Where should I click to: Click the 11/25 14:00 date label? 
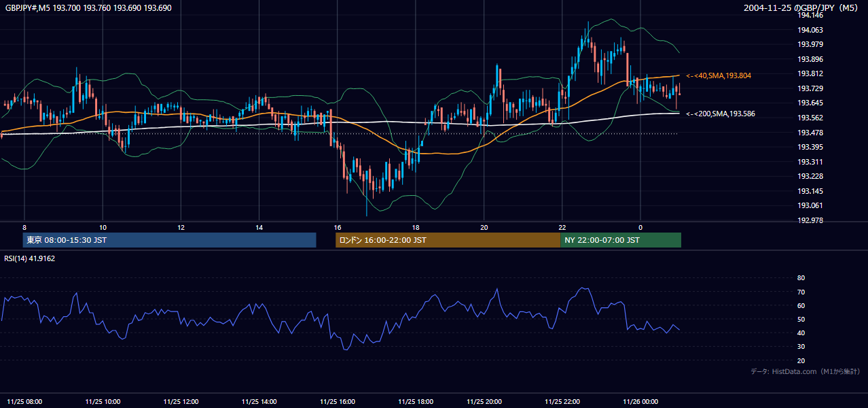pyautogui.click(x=259, y=402)
